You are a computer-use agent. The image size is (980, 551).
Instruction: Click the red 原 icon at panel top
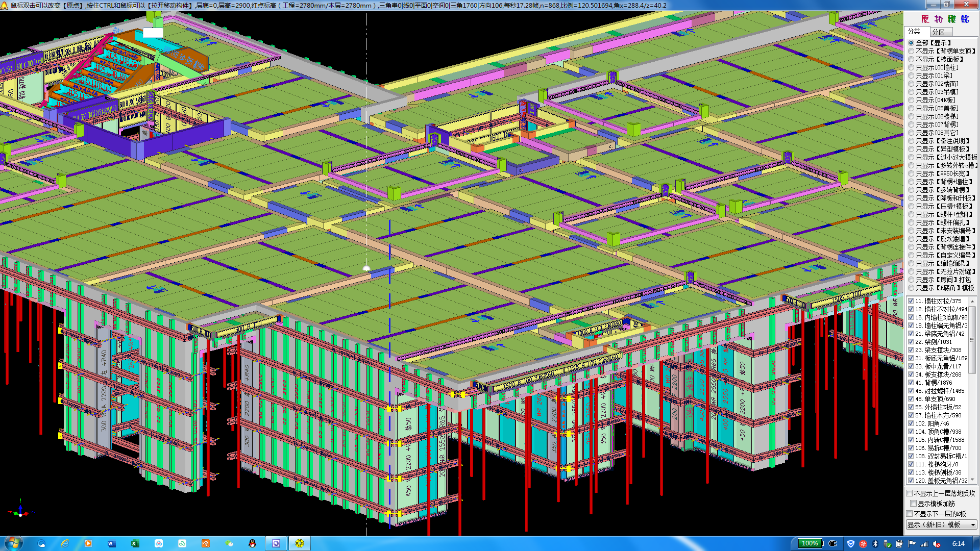click(925, 19)
